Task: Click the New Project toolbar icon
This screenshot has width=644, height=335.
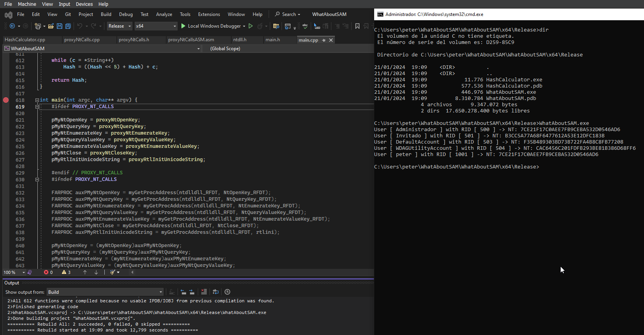Action: click(38, 26)
